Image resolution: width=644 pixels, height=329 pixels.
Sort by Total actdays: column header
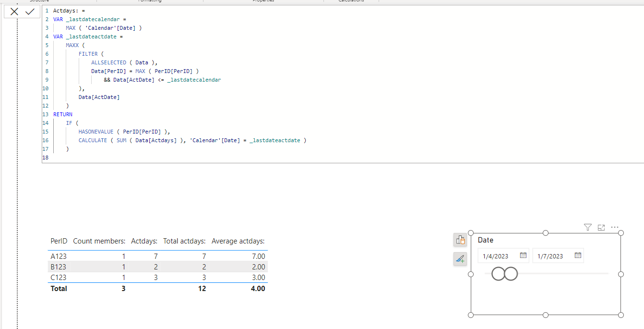click(185, 241)
